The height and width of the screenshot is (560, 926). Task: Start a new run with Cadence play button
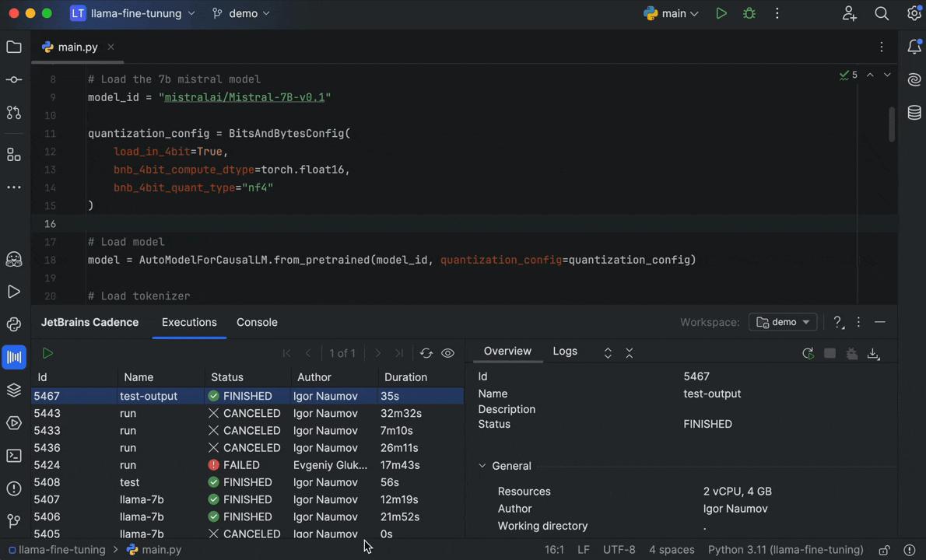pyautogui.click(x=47, y=354)
